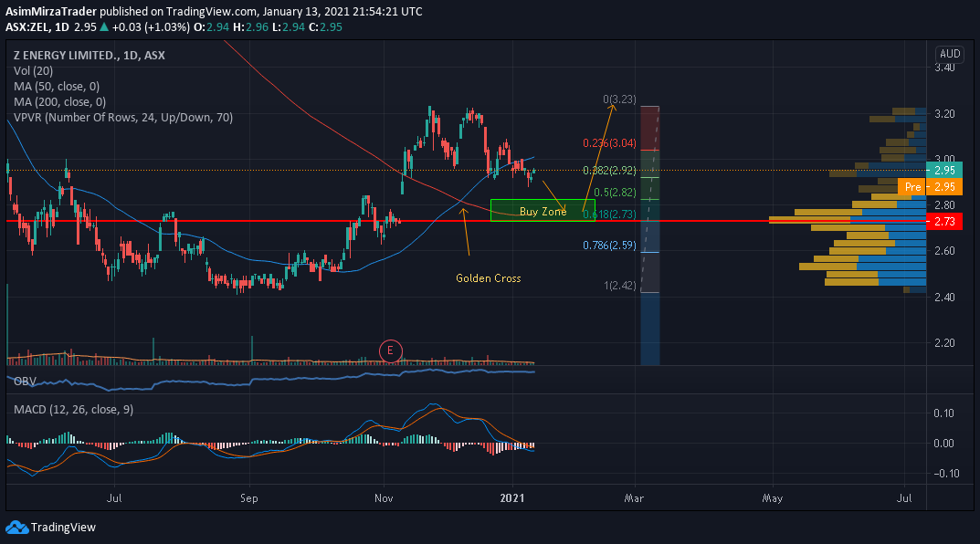Click the Nov label on time axis
Screen dimensions: 980x544
coord(384,497)
